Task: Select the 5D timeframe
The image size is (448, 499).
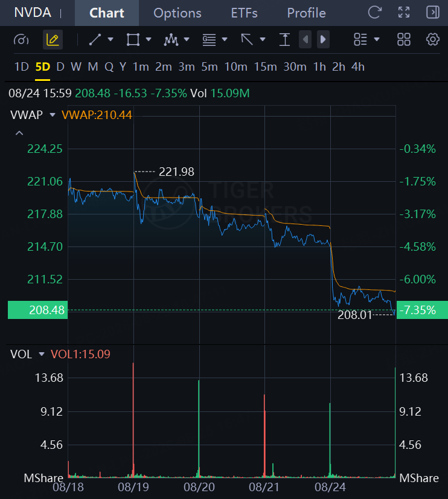Action: coord(43,67)
